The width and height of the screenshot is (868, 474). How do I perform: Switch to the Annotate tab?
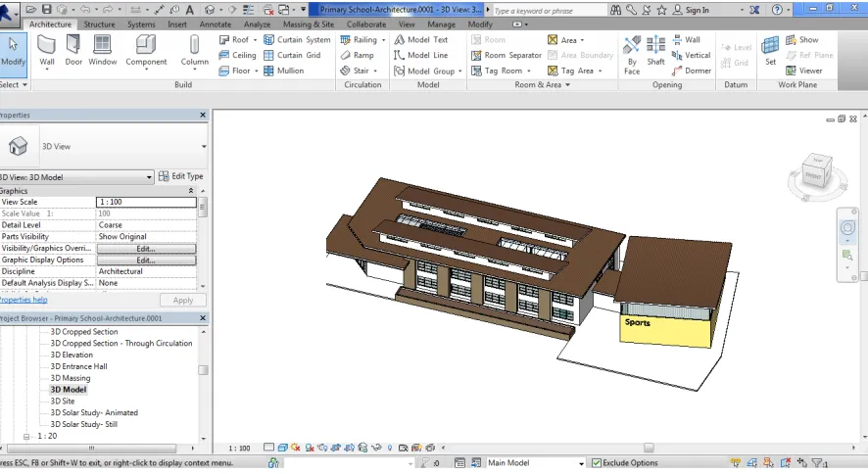216,24
